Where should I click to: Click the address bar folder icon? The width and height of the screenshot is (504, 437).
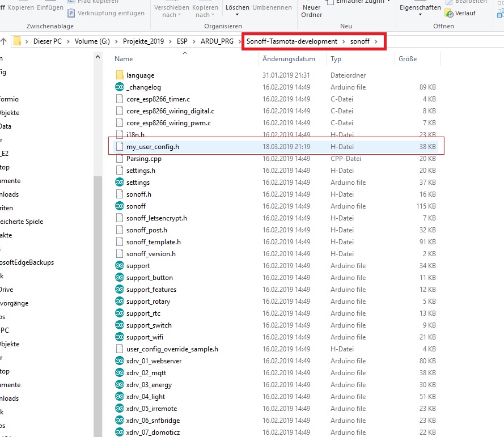(18, 41)
